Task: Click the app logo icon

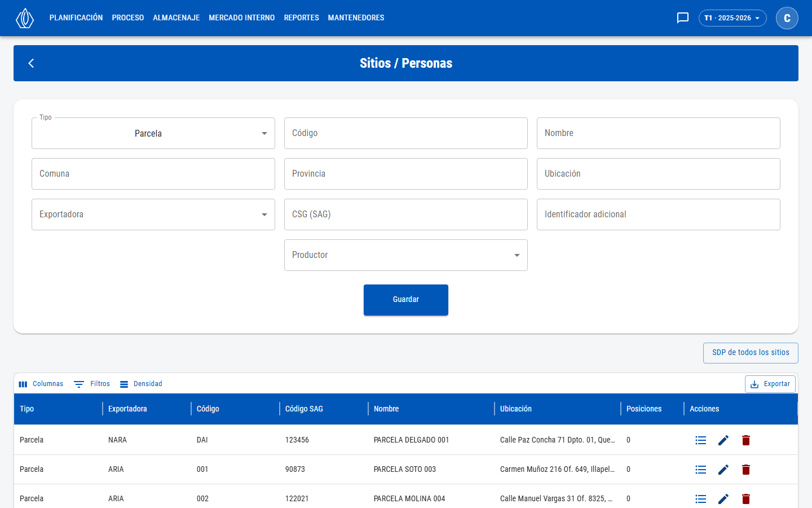Action: pyautogui.click(x=25, y=18)
